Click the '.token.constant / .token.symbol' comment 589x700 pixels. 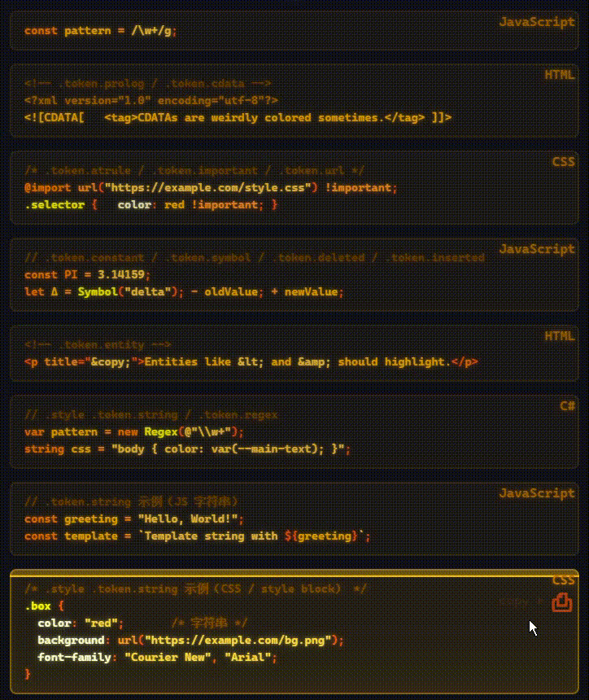point(255,257)
